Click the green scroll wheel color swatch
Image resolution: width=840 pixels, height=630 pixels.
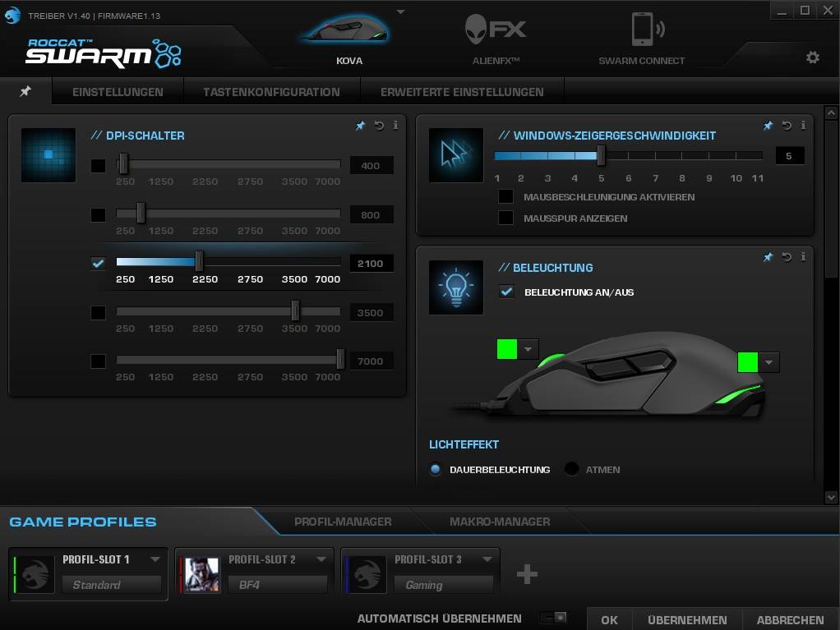(507, 350)
